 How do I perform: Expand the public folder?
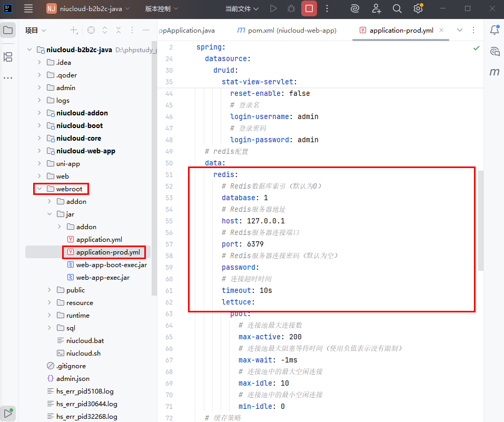click(x=50, y=290)
